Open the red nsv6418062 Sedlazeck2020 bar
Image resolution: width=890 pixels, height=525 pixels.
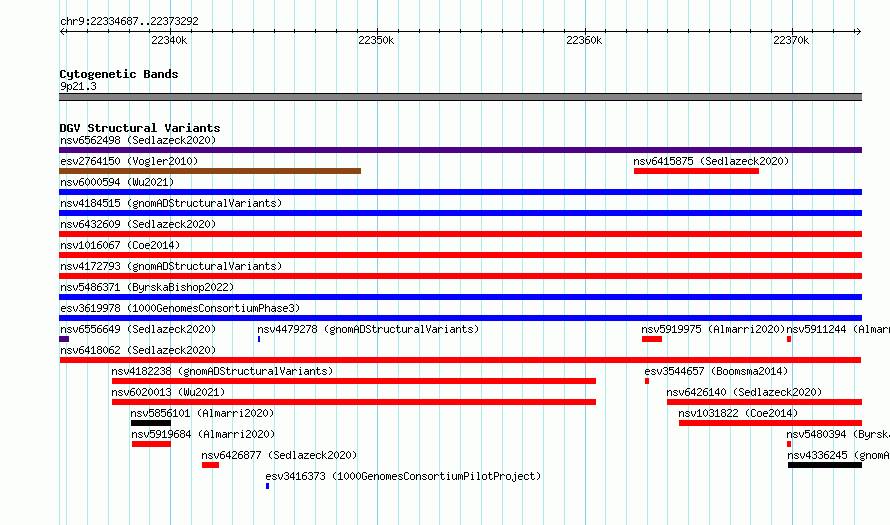pos(460,360)
